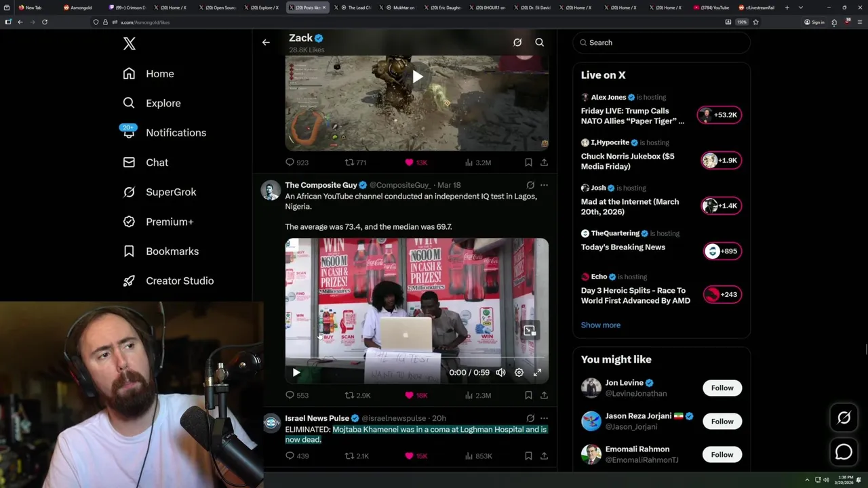The width and height of the screenshot is (868, 488).
Task: Play the top game video
Action: pyautogui.click(x=417, y=77)
